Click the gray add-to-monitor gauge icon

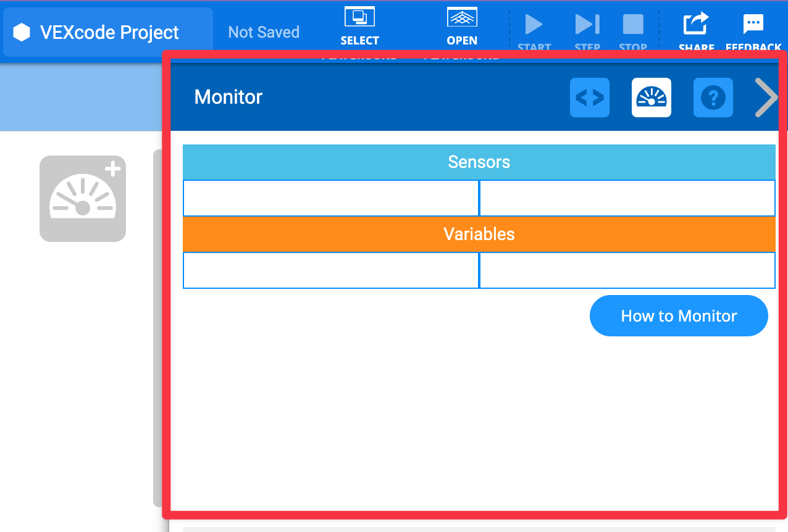[x=83, y=198]
